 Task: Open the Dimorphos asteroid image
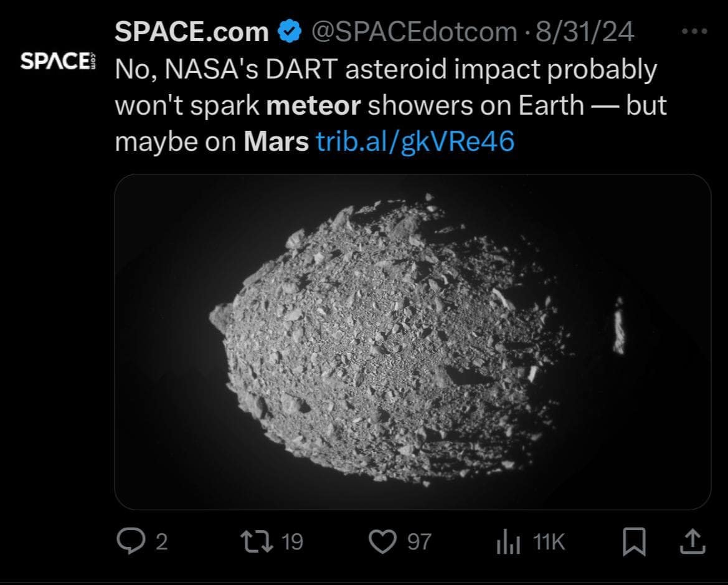point(413,342)
